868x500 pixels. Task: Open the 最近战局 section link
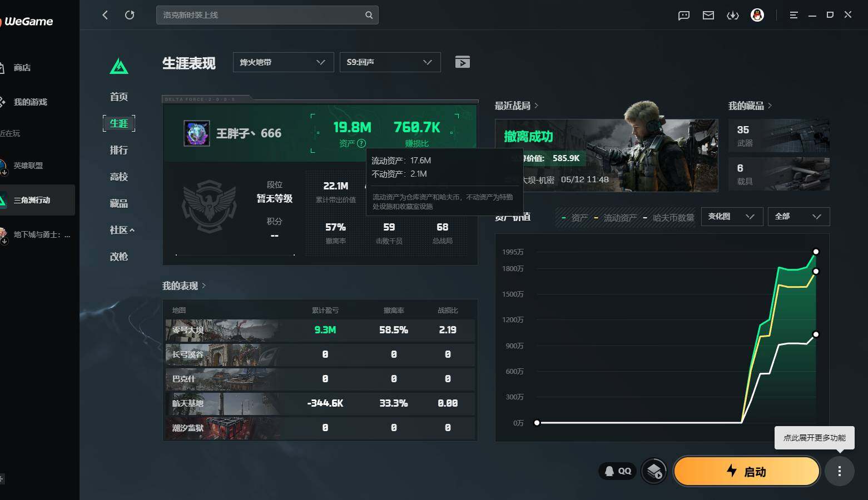pos(517,106)
